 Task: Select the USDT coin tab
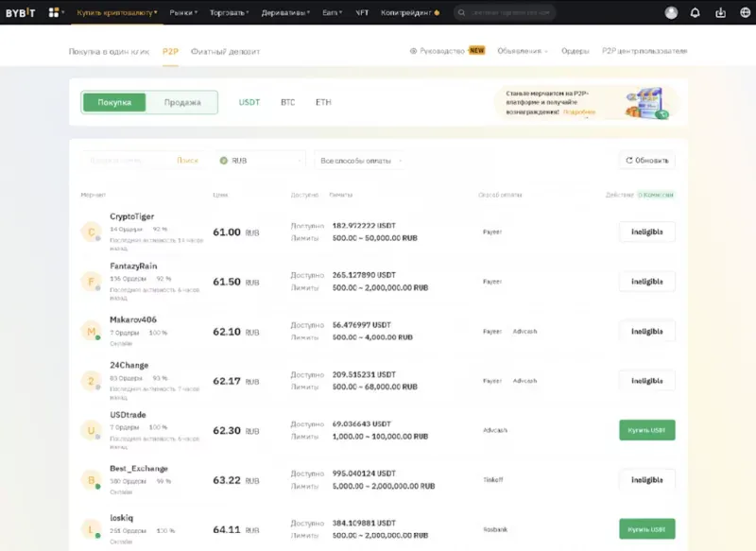249,102
